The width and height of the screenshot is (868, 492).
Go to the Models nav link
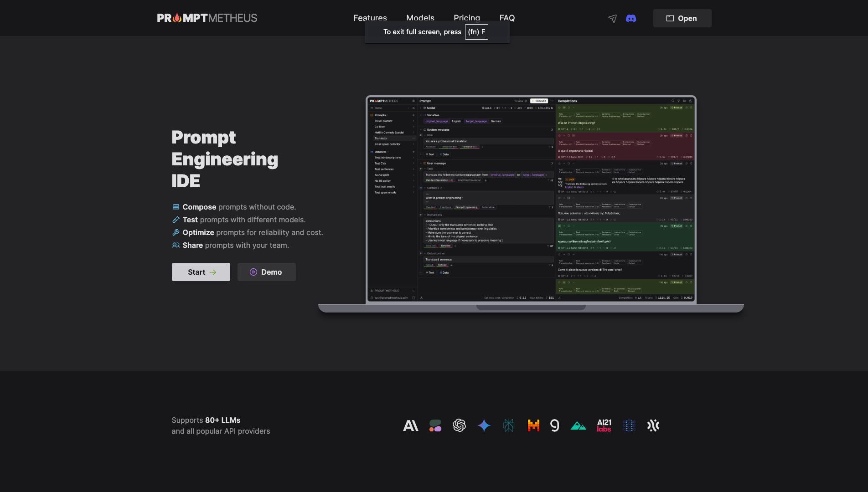pyautogui.click(x=420, y=18)
